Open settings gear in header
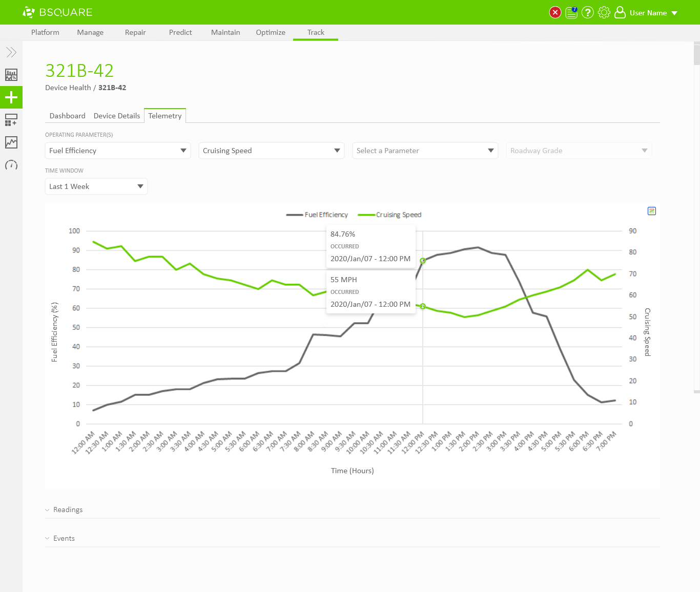The image size is (700, 592). [x=604, y=12]
